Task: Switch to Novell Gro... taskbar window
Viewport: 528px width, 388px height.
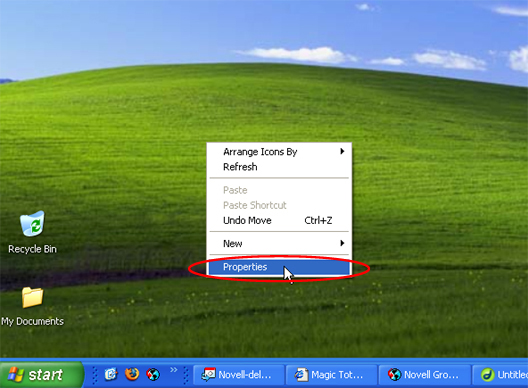Action: pyautogui.click(x=424, y=375)
